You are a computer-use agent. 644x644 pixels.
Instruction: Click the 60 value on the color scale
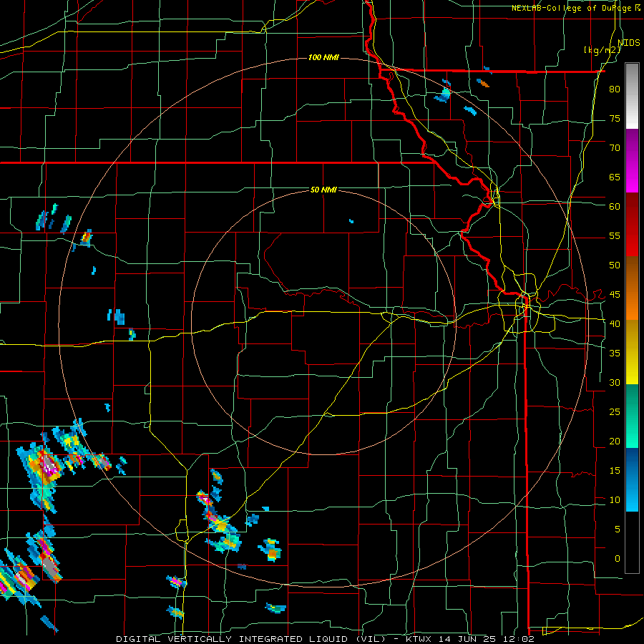615,206
